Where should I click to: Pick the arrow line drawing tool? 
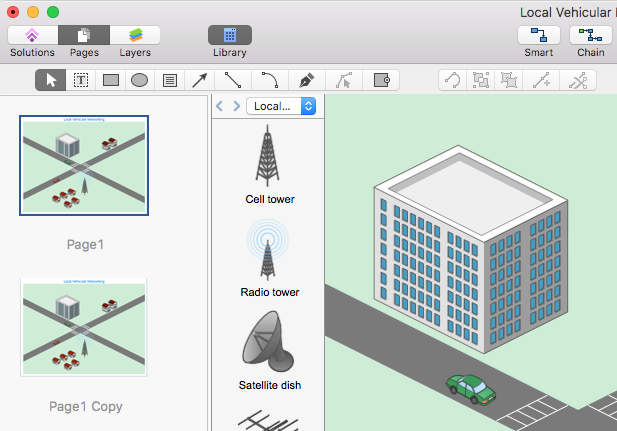(x=200, y=80)
